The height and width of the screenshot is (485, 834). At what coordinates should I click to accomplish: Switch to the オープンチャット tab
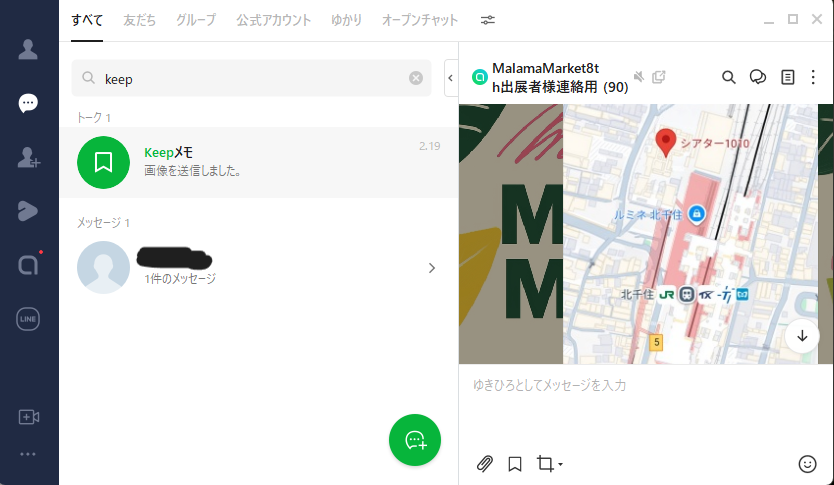click(x=420, y=20)
